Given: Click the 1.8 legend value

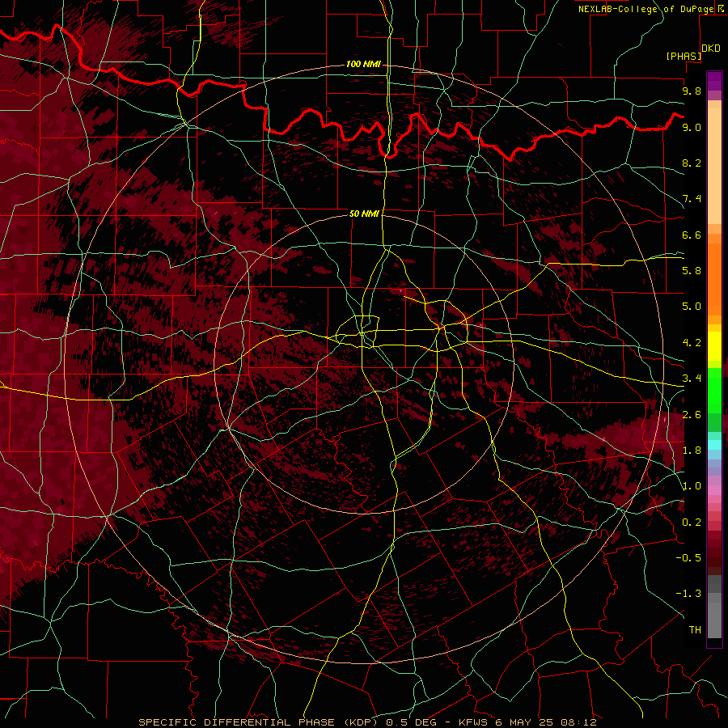Looking at the screenshot, I should pyautogui.click(x=692, y=451).
